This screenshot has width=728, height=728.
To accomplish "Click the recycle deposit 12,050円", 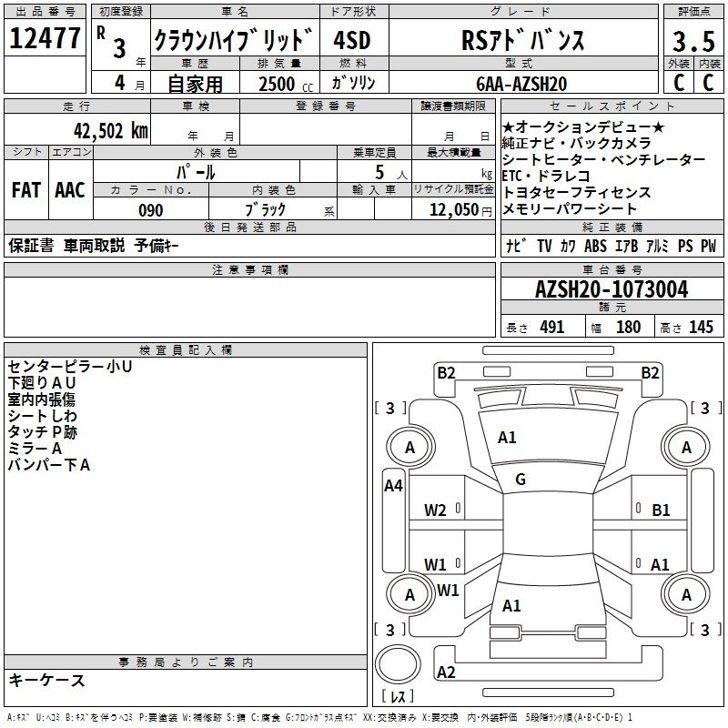I will (x=460, y=210).
